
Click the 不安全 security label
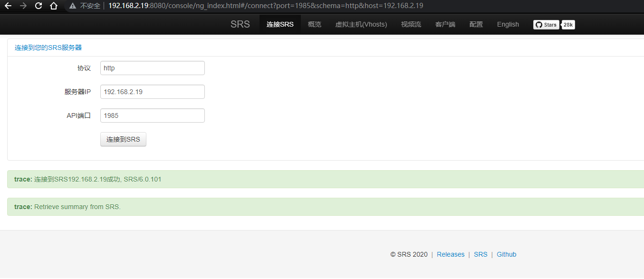(90, 6)
